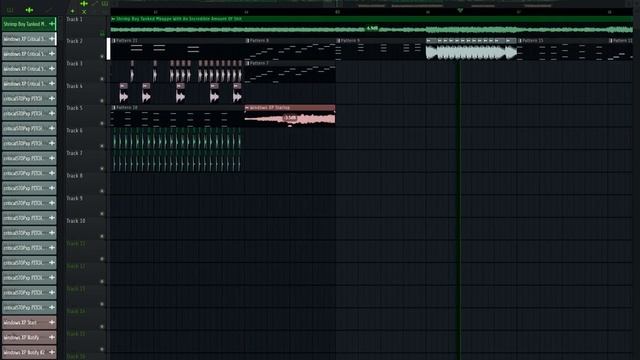Toggle mute dot on Track 3
Image resolution: width=640 pixels, height=360 pixels.
pyautogui.click(x=102, y=79)
